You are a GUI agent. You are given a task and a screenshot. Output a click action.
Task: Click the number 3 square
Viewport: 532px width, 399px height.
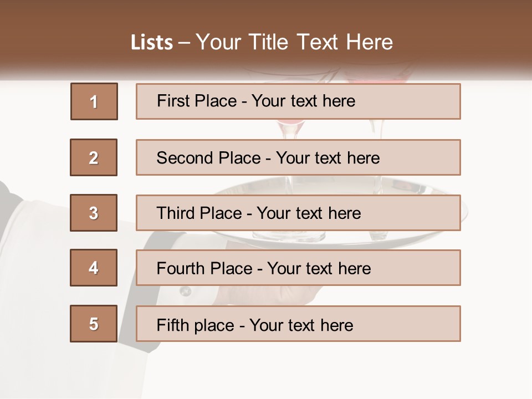(x=94, y=213)
